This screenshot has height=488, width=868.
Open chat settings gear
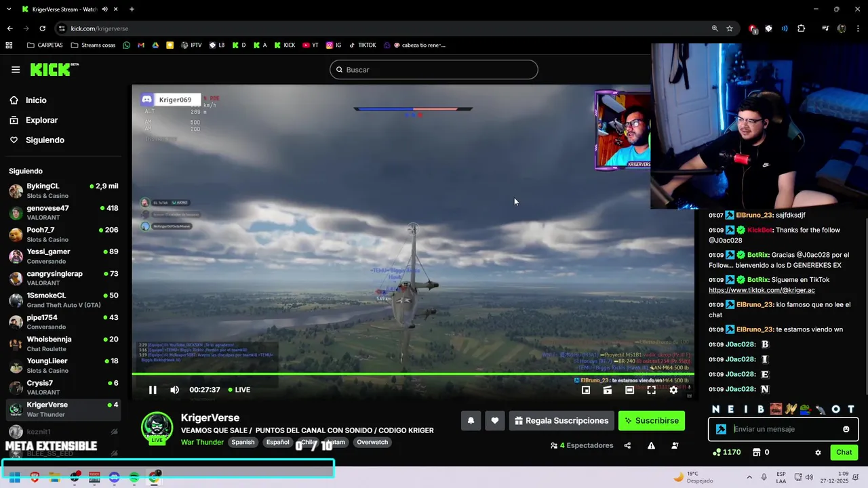(818, 452)
